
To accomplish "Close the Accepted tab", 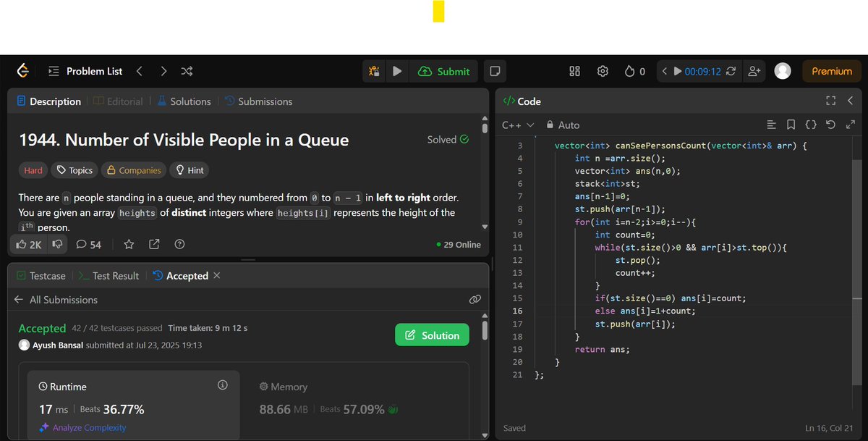I will click(x=217, y=276).
